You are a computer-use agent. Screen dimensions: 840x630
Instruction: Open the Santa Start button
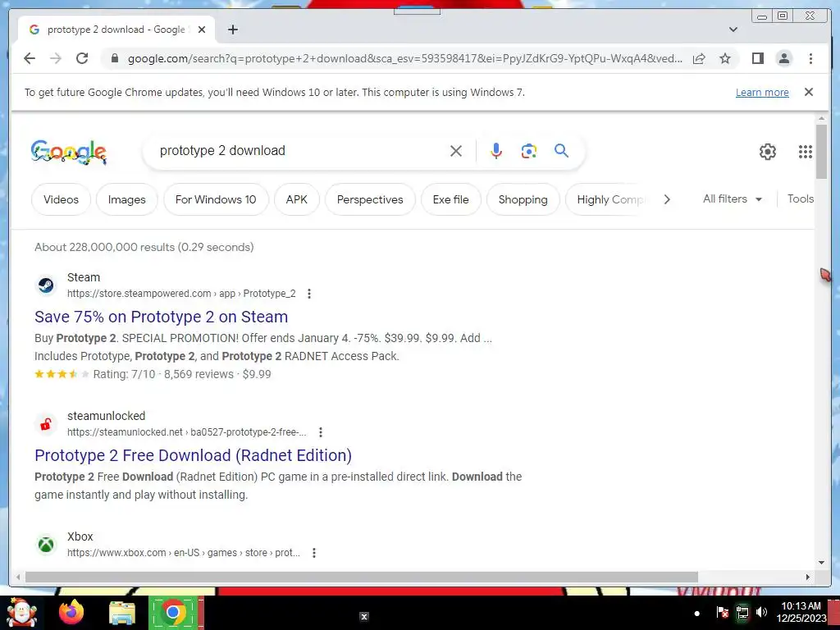click(x=21, y=612)
